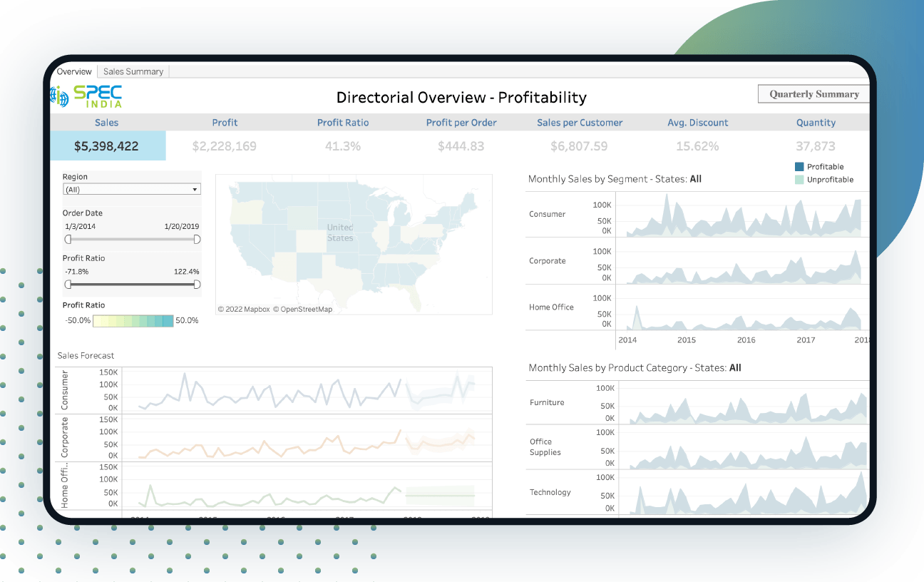Select the Avg. Discount header

pos(698,123)
